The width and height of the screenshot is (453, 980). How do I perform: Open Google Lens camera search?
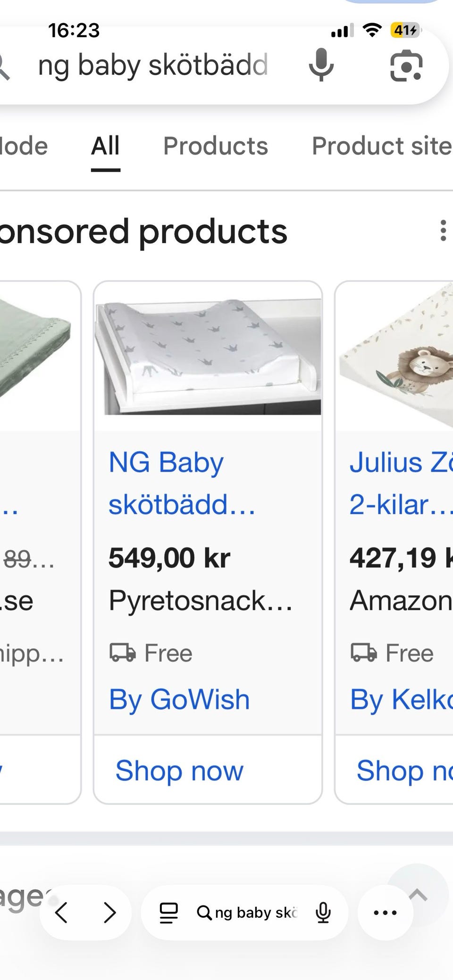coord(406,65)
